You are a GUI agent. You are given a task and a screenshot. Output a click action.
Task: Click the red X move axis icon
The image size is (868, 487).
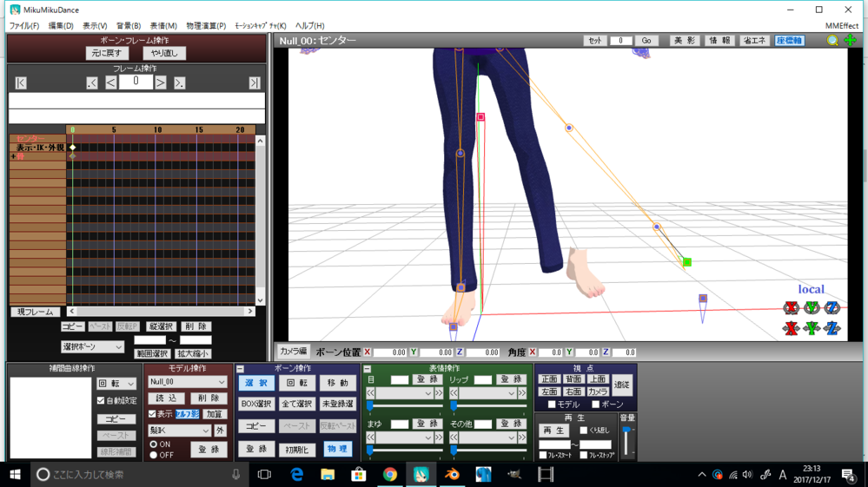(791, 328)
